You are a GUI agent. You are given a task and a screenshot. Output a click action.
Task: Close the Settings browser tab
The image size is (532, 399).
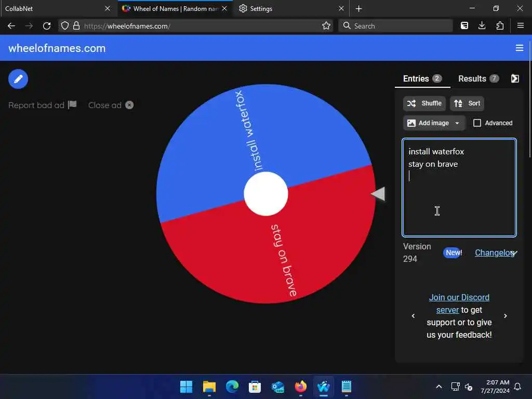coord(341,8)
